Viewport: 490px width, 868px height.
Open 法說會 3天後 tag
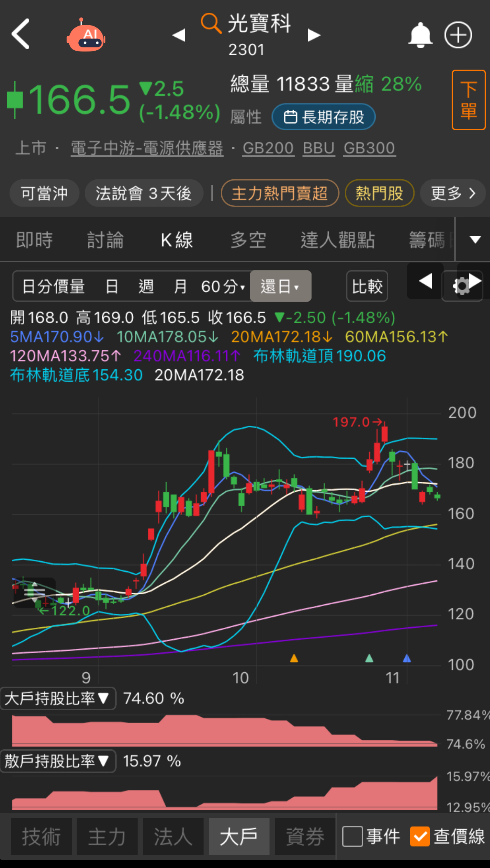(x=144, y=193)
